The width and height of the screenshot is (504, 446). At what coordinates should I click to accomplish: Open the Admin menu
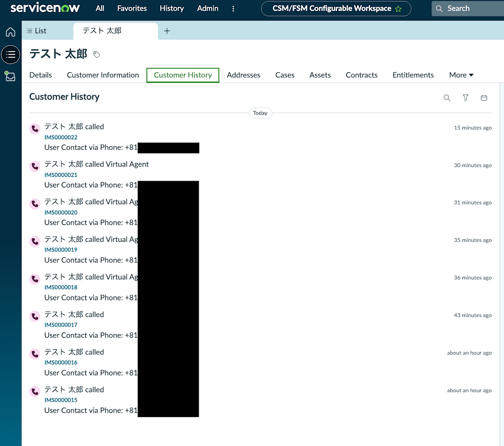[207, 8]
